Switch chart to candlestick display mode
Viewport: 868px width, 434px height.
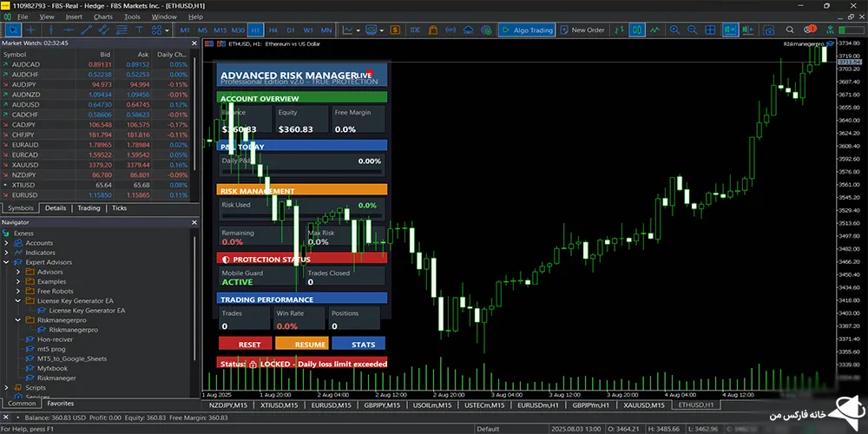pos(637,30)
